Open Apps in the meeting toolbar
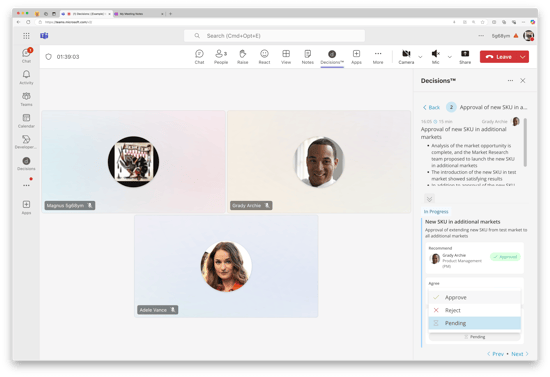The image size is (550, 377). (x=356, y=56)
